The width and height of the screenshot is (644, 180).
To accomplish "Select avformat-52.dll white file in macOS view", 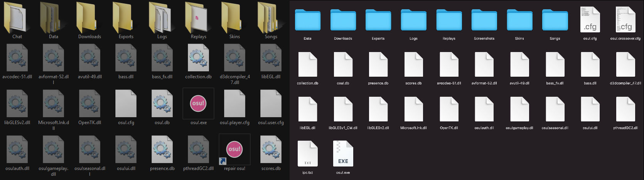I will [484, 64].
